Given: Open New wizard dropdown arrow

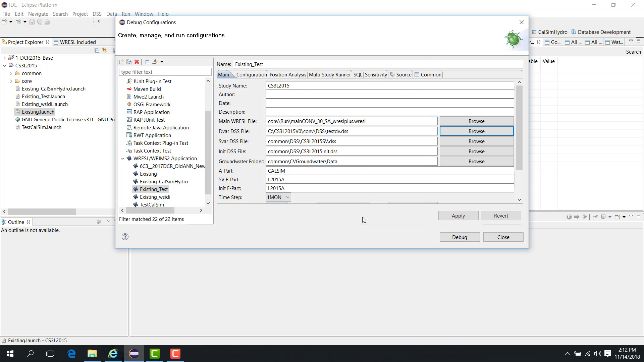Looking at the screenshot, I should 11,22.
